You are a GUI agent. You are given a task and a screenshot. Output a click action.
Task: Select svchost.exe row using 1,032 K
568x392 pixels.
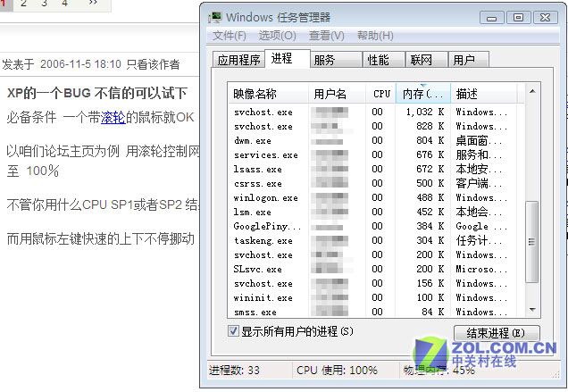point(376,112)
